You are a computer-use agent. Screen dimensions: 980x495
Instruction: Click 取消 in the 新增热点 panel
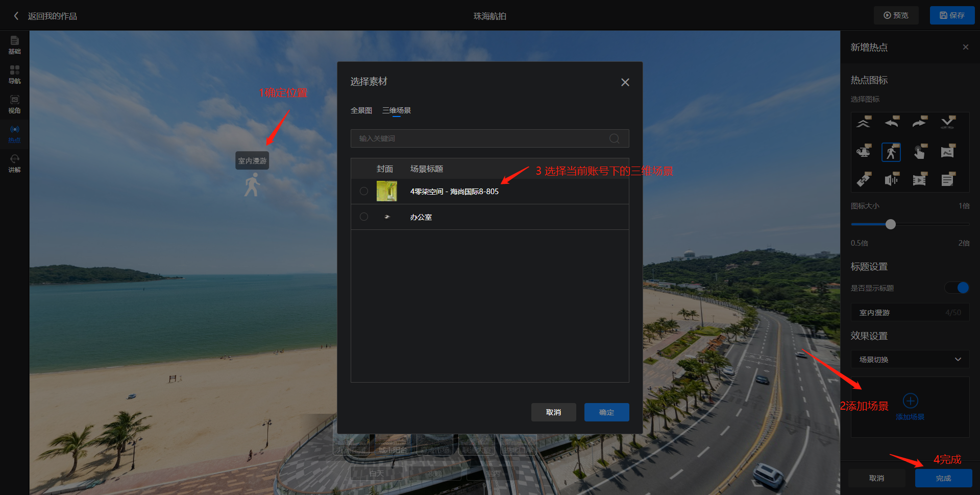876,478
